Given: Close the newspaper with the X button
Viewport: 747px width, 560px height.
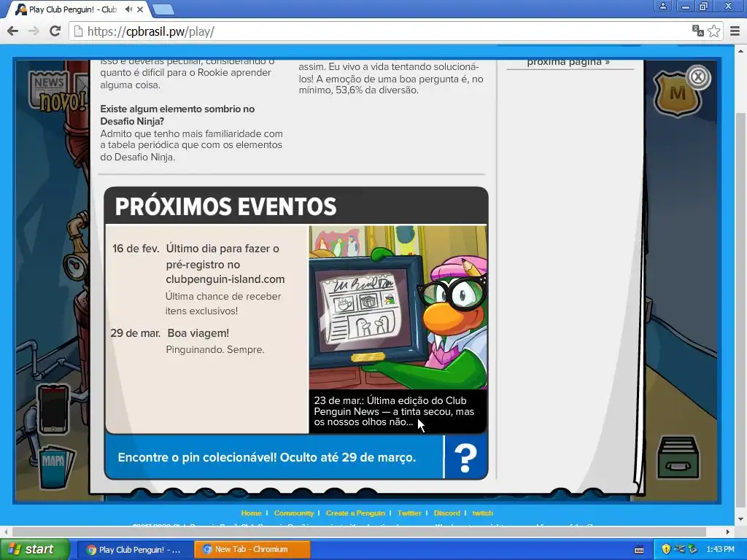Looking at the screenshot, I should (698, 77).
